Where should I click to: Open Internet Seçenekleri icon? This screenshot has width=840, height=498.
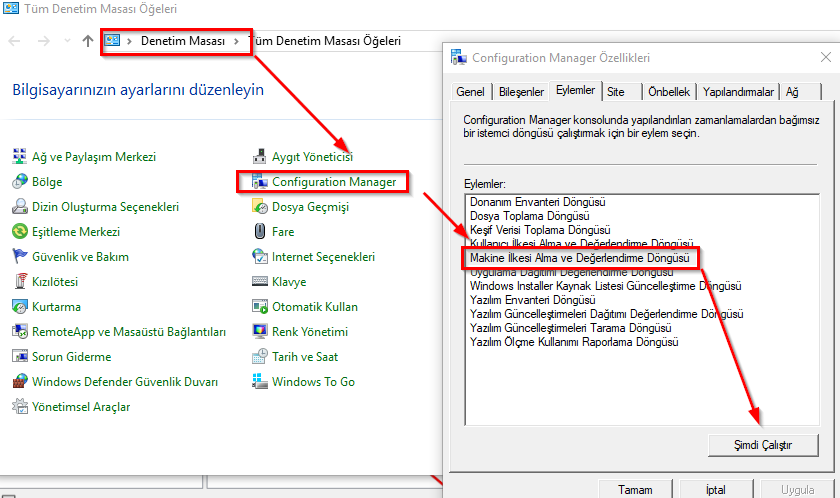[260, 257]
